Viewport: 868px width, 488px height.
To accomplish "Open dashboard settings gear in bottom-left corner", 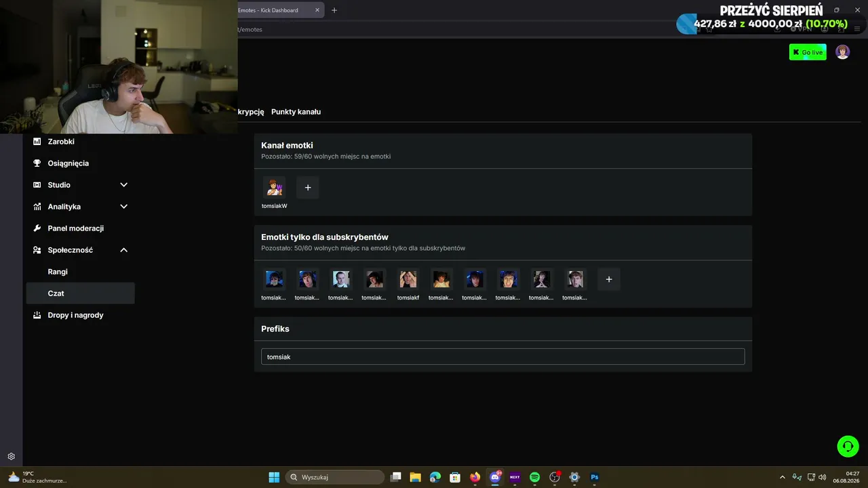I will point(11,457).
